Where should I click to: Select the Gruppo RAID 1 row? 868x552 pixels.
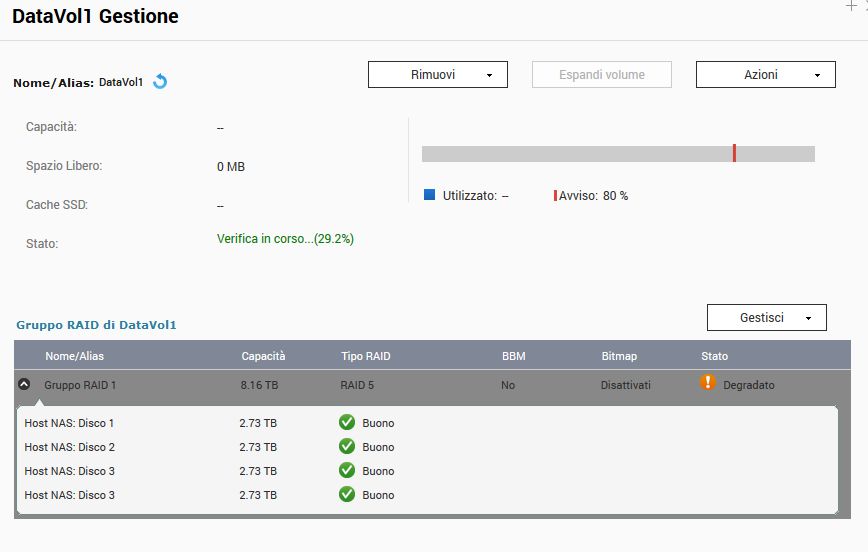(x=80, y=385)
